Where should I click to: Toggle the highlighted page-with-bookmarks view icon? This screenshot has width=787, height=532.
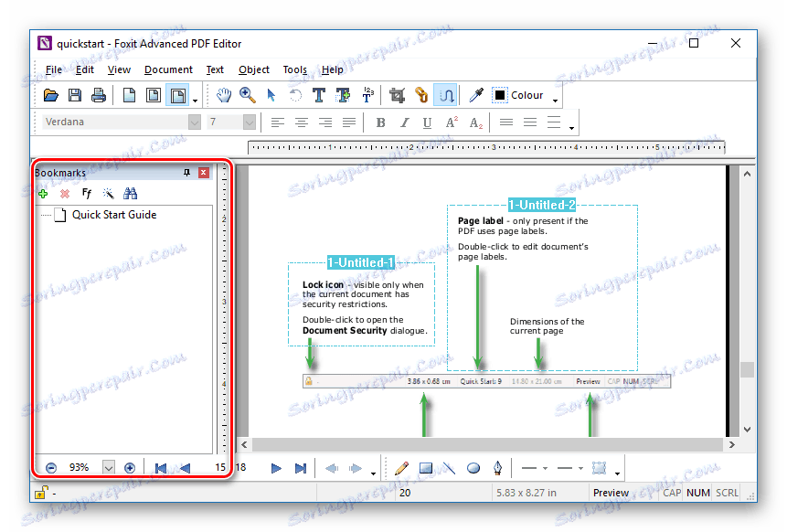pos(177,95)
